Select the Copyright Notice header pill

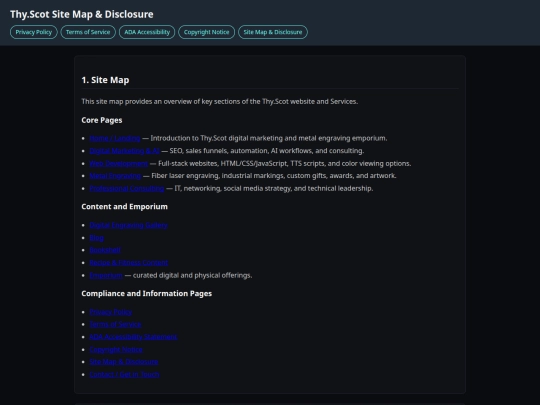click(206, 32)
